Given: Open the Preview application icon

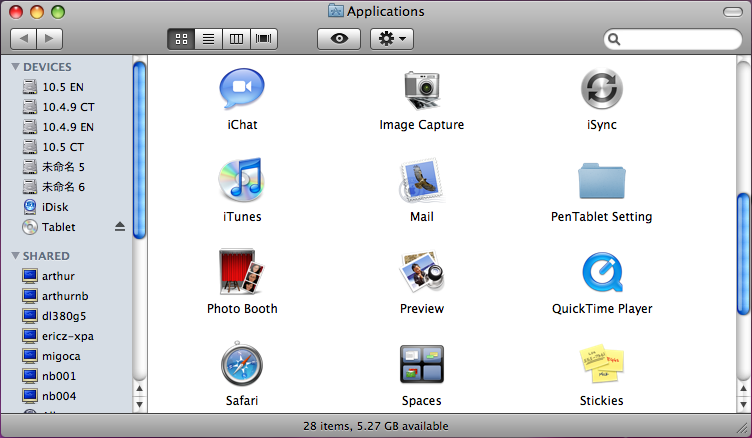Looking at the screenshot, I should click(422, 272).
